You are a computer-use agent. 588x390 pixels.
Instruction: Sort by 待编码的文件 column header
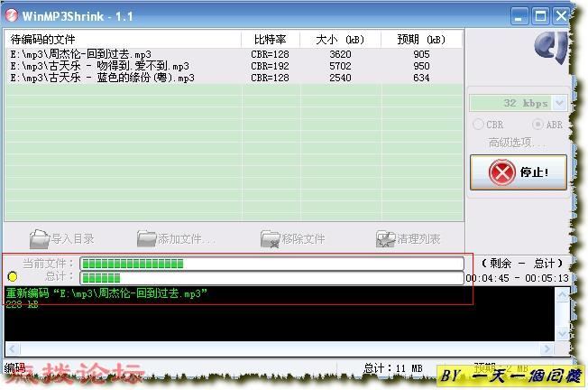pyautogui.click(x=123, y=40)
